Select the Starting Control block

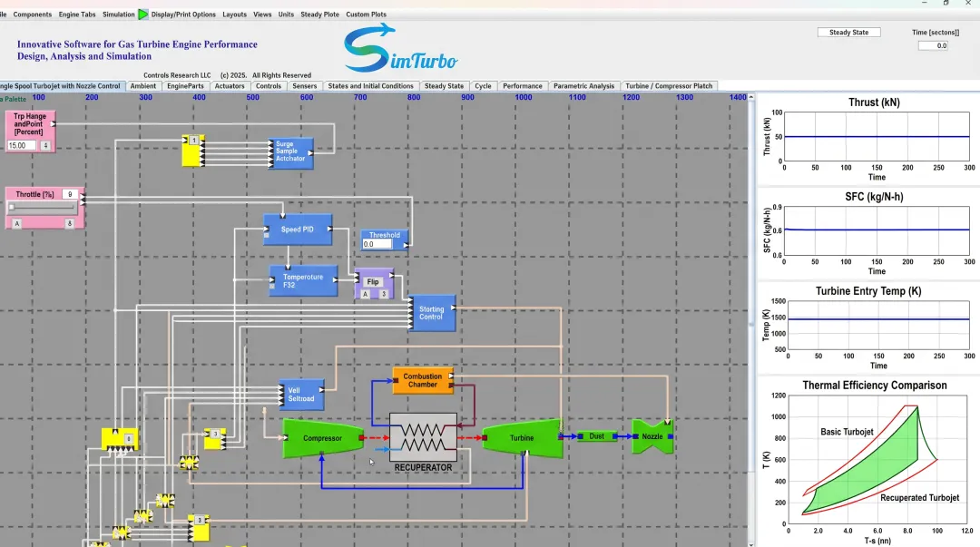[x=431, y=313]
